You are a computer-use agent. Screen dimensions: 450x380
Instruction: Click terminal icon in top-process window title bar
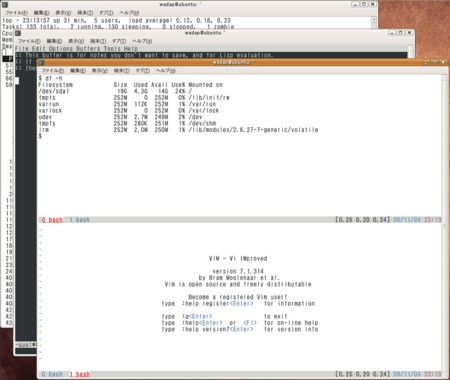[4, 4]
